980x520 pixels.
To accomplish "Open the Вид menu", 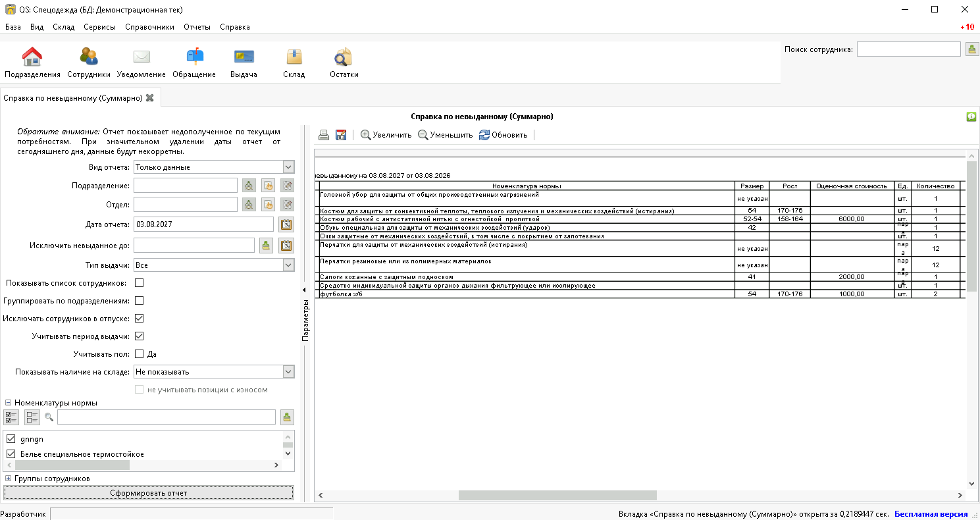I will (37, 27).
